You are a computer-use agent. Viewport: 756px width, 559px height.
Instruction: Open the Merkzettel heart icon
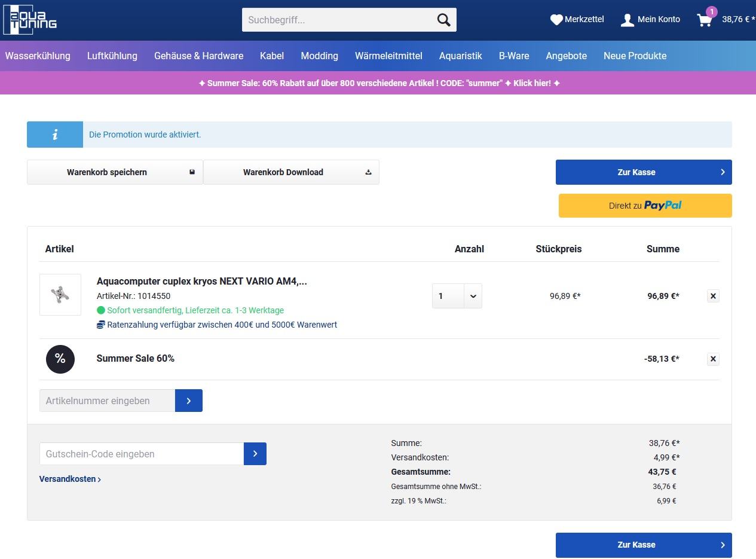(556, 20)
